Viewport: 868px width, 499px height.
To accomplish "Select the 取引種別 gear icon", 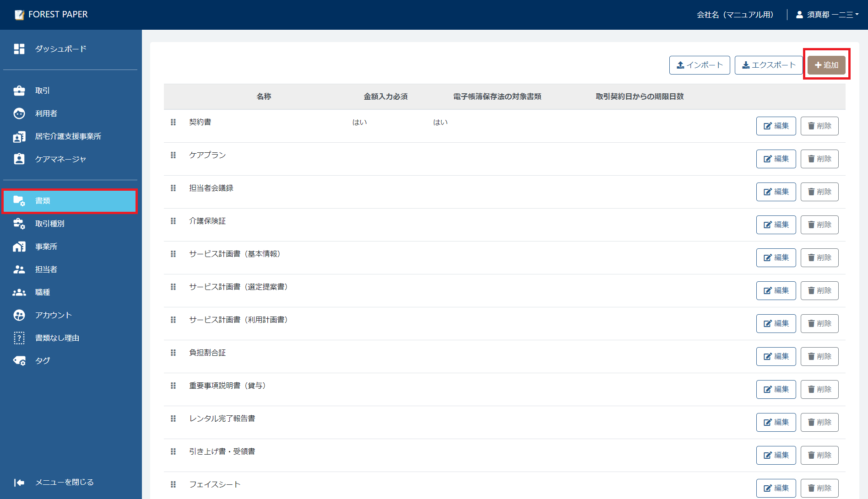I will click(19, 223).
